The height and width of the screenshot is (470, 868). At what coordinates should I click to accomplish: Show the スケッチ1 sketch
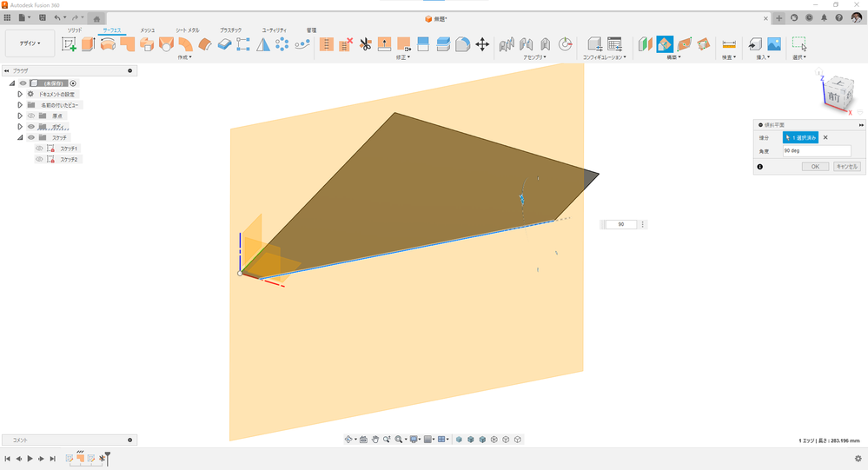coord(39,149)
